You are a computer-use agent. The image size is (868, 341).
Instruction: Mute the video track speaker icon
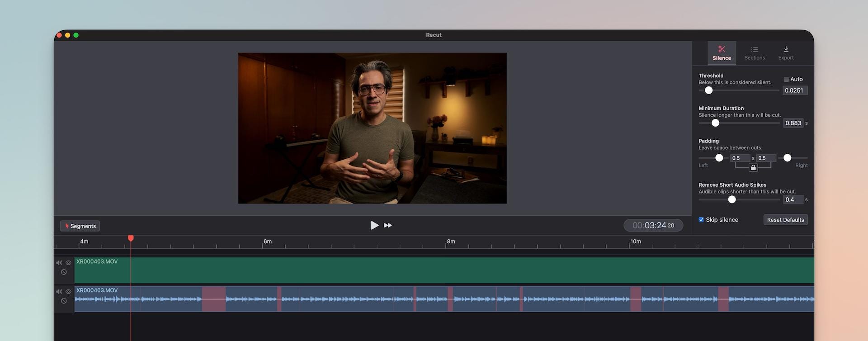pos(59,263)
